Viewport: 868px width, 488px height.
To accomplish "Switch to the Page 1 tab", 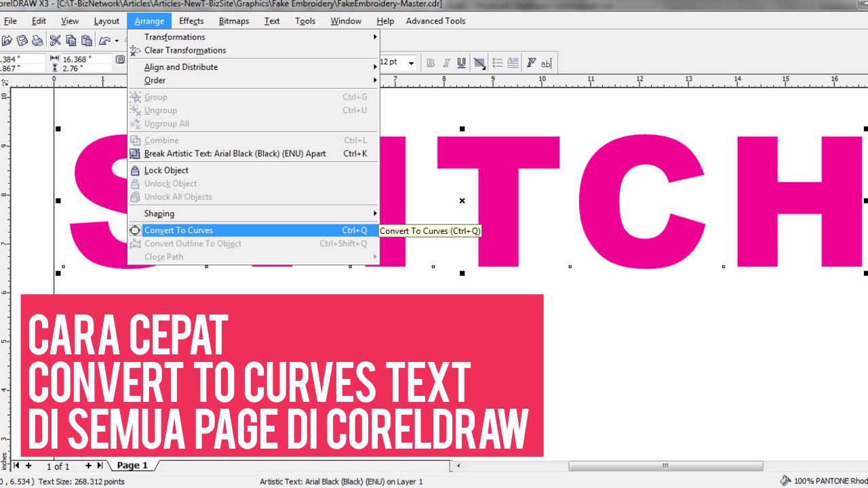I will tap(132, 465).
